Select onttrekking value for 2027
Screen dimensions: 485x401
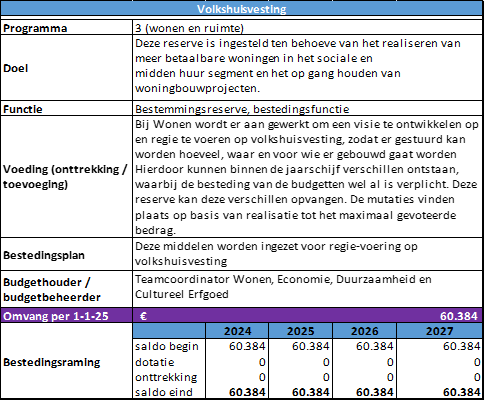click(477, 377)
